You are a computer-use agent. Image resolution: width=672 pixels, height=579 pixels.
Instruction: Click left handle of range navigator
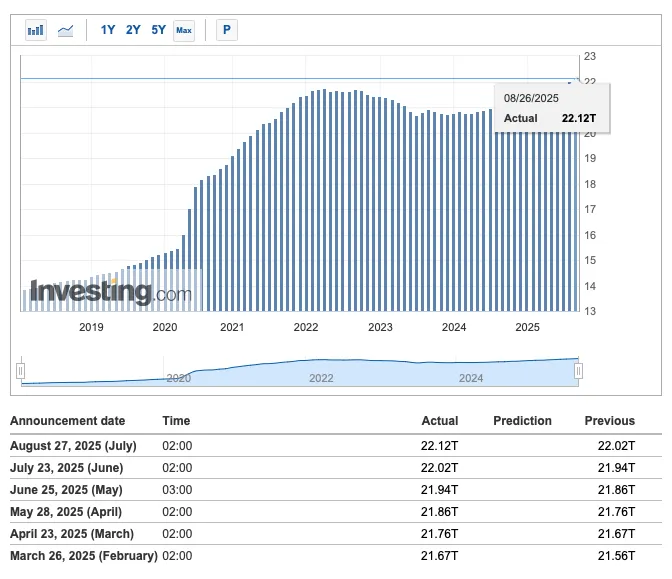20,371
